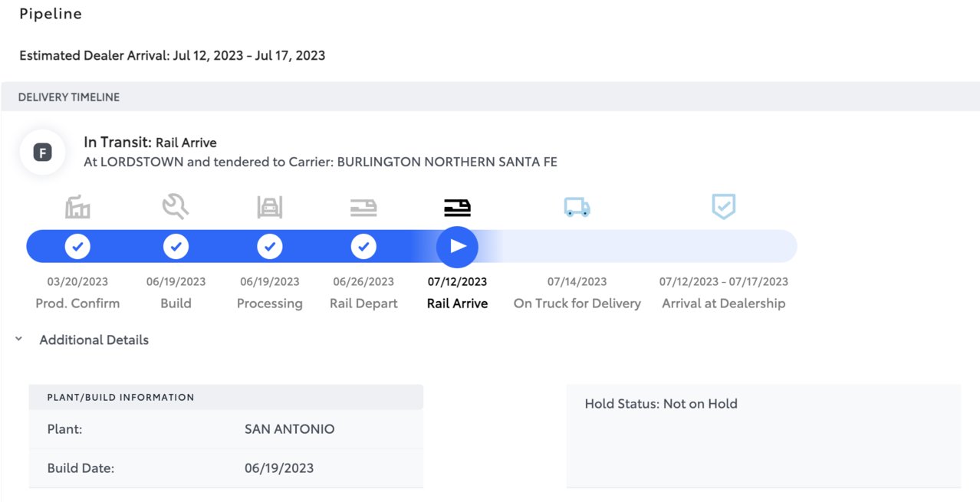Click the Delivery Timeline section header
980x502 pixels.
point(69,97)
